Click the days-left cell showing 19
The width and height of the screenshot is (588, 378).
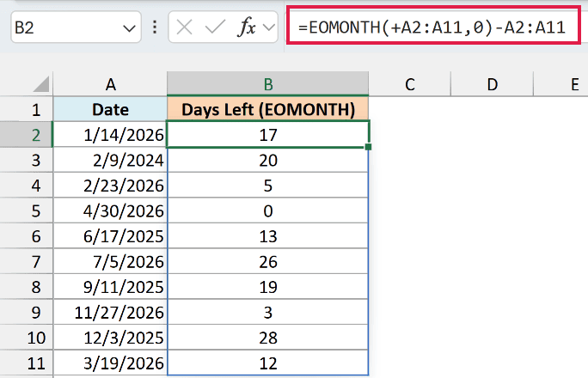pyautogui.click(x=267, y=287)
